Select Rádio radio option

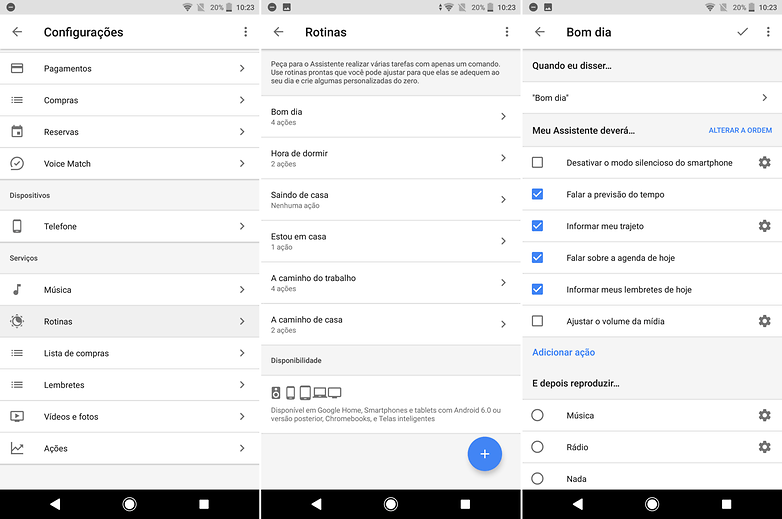pos(537,447)
